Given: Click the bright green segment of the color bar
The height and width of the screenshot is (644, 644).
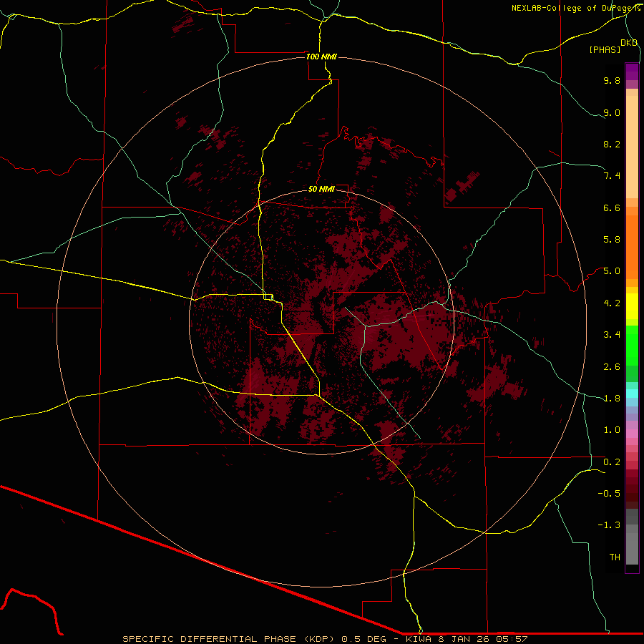Looking at the screenshot, I should point(632,346).
